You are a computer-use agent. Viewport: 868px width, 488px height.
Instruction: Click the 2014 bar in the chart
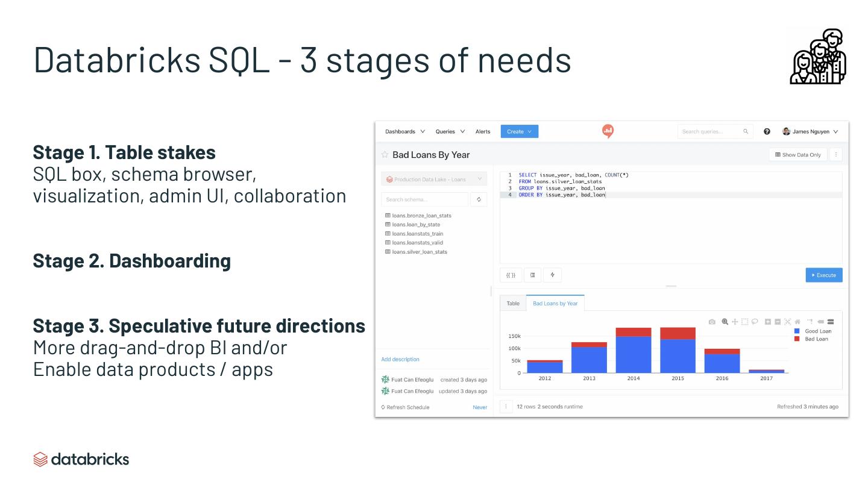click(x=634, y=351)
